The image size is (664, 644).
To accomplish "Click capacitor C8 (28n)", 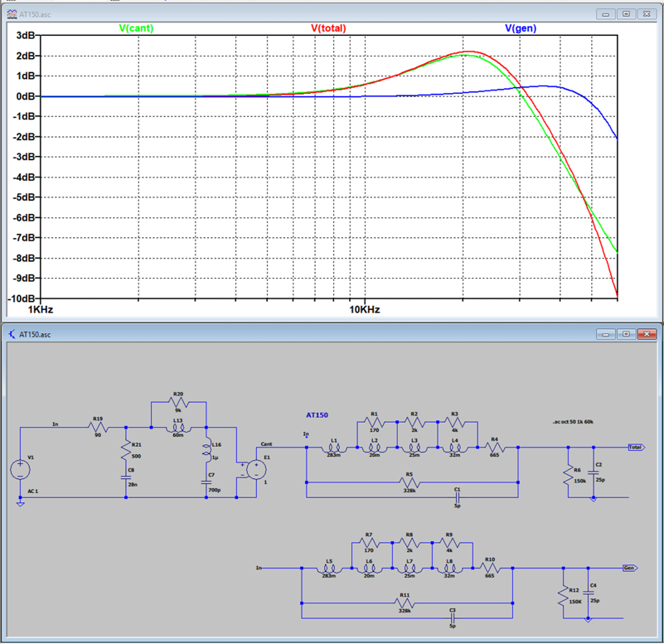I will [126, 477].
